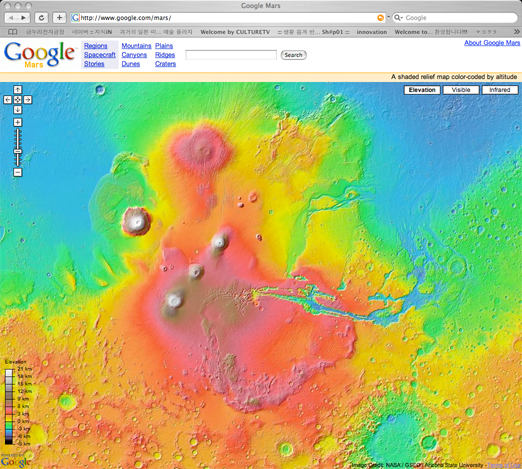
Task: Click the Terms of Use link
Action: [504, 465]
